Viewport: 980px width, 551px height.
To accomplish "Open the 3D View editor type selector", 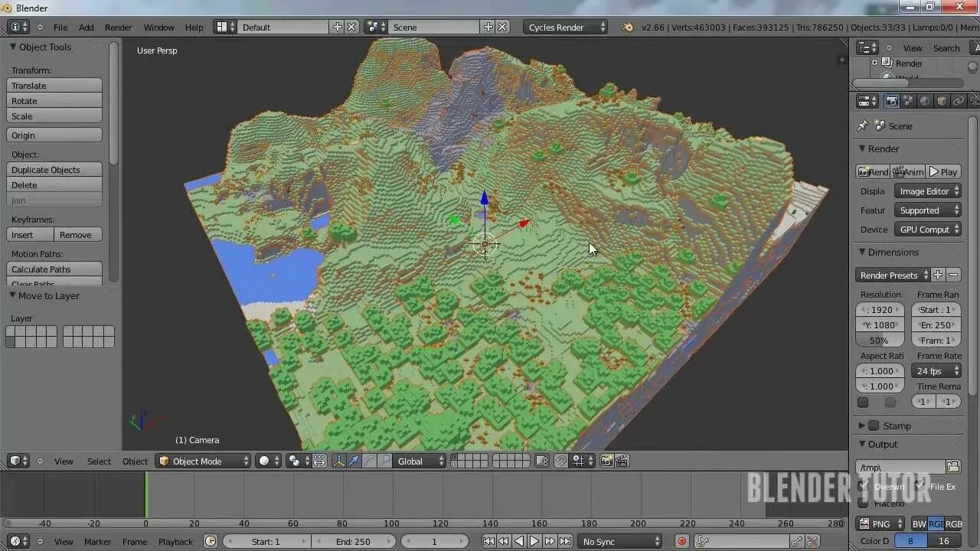I will point(18,461).
